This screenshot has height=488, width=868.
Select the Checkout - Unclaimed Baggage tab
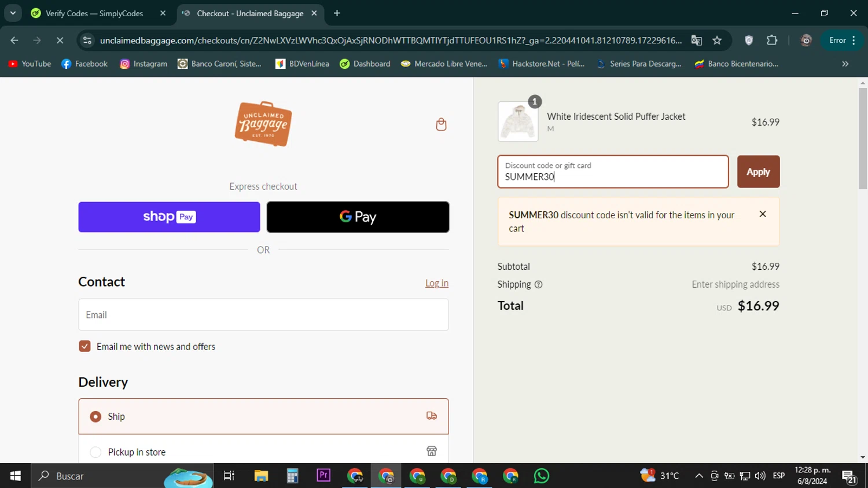click(x=250, y=13)
